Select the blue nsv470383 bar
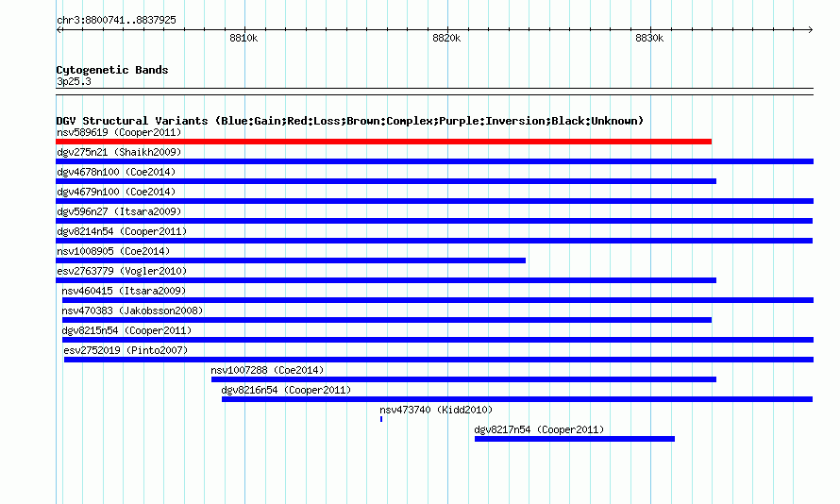Screen dimensions: 840x504 pos(387,320)
